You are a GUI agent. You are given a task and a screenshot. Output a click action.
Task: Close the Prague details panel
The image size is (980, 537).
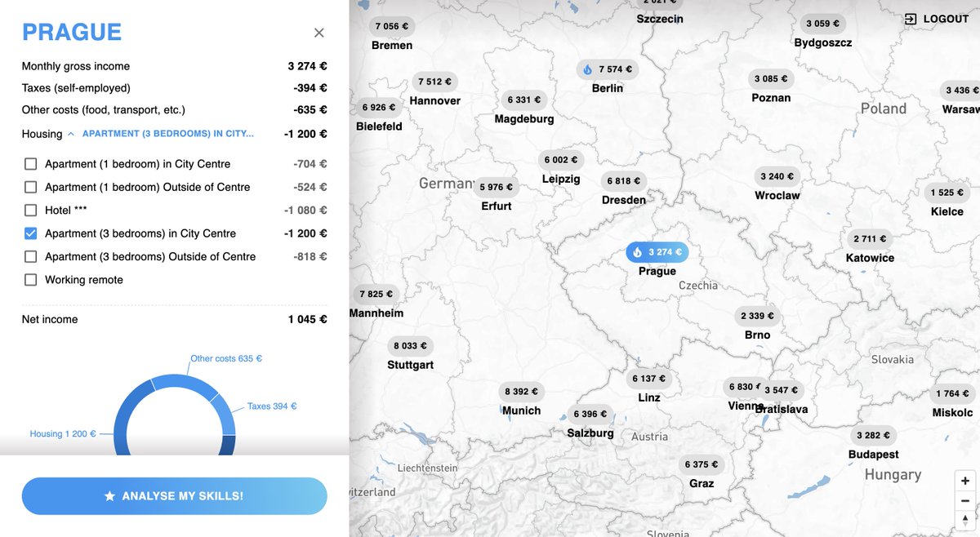(319, 33)
